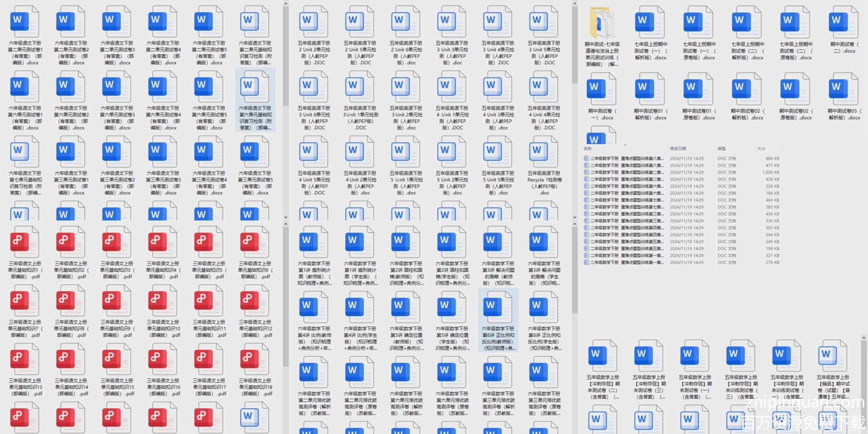Click scroll-up arrow of top-left file pane
Viewport: 868px width, 434px height.
286,4
